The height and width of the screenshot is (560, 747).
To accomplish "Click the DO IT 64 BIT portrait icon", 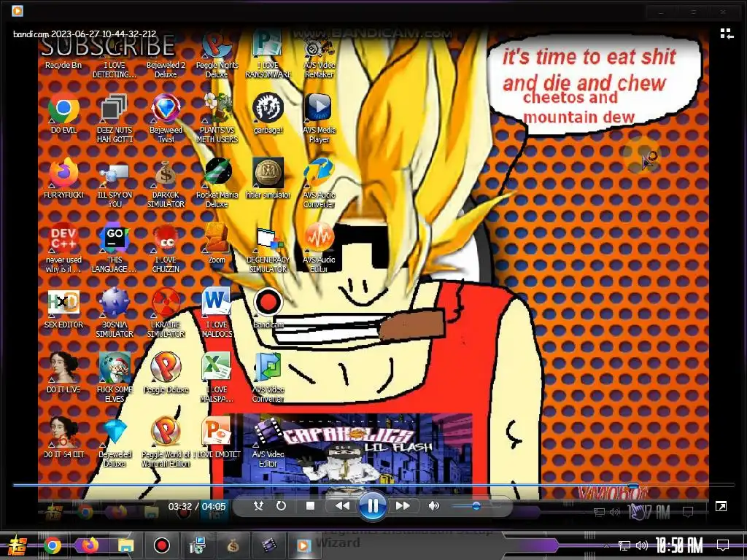I will [63, 437].
